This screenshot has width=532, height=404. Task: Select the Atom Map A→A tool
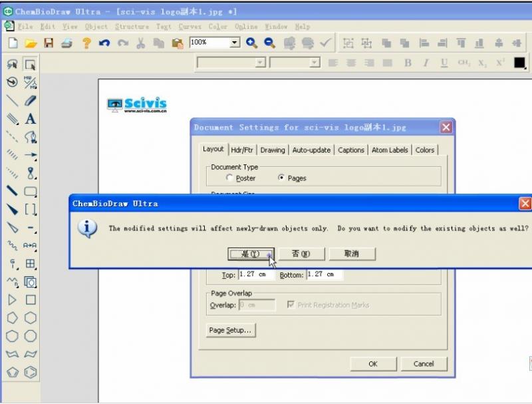tap(30, 246)
